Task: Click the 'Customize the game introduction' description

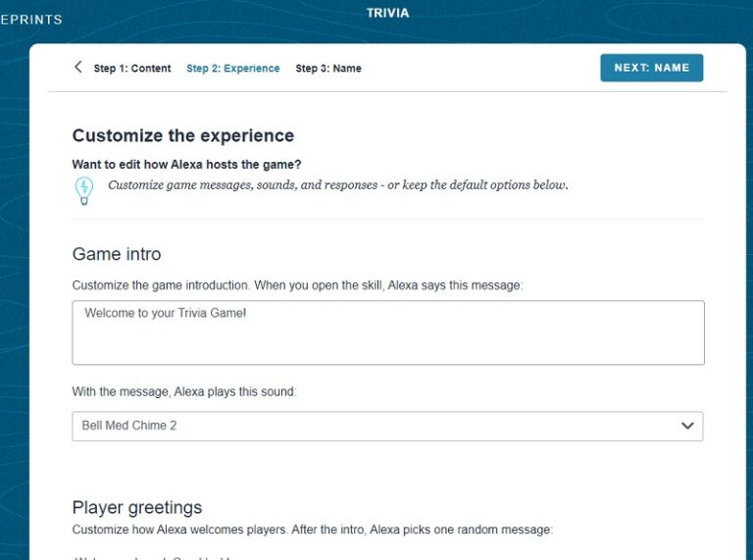Action: click(x=297, y=285)
